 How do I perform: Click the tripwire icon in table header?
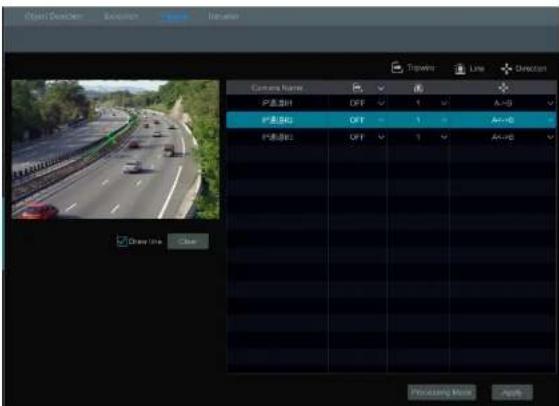coord(357,88)
